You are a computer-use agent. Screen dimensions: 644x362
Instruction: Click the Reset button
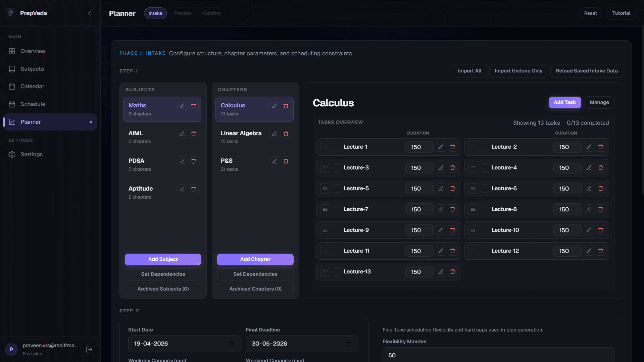(x=590, y=13)
